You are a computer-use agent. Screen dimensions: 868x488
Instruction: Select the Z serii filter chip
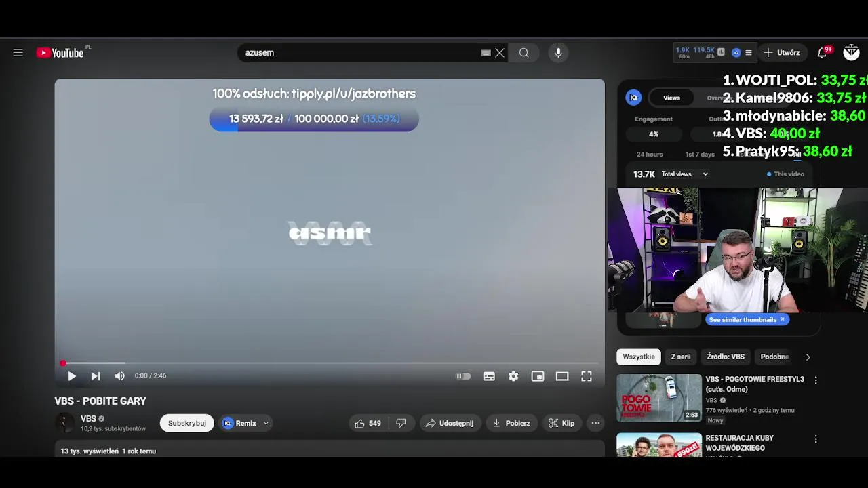coord(680,357)
